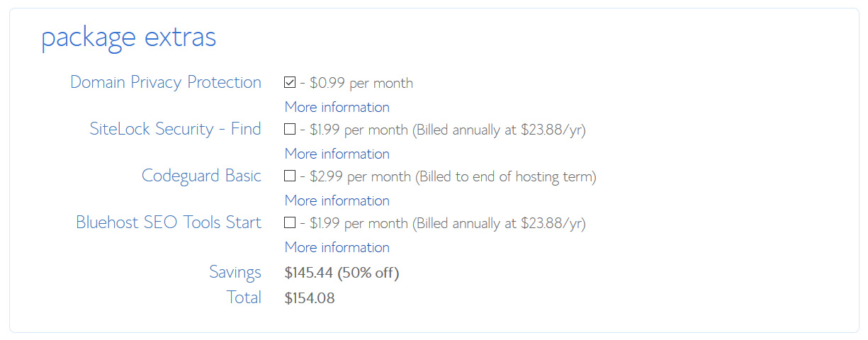The height and width of the screenshot is (340, 868).
Task: Click the $0.99 per month price text
Action: [x=361, y=83]
